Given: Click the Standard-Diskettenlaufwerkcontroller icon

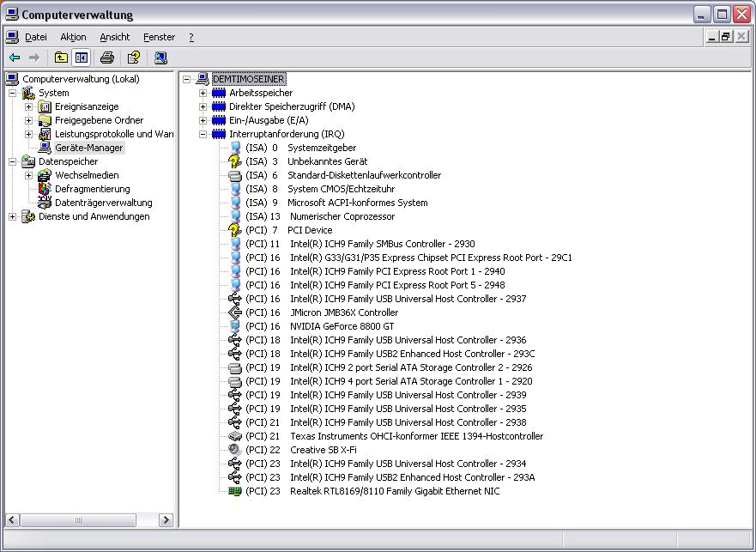Looking at the screenshot, I should coord(235,175).
